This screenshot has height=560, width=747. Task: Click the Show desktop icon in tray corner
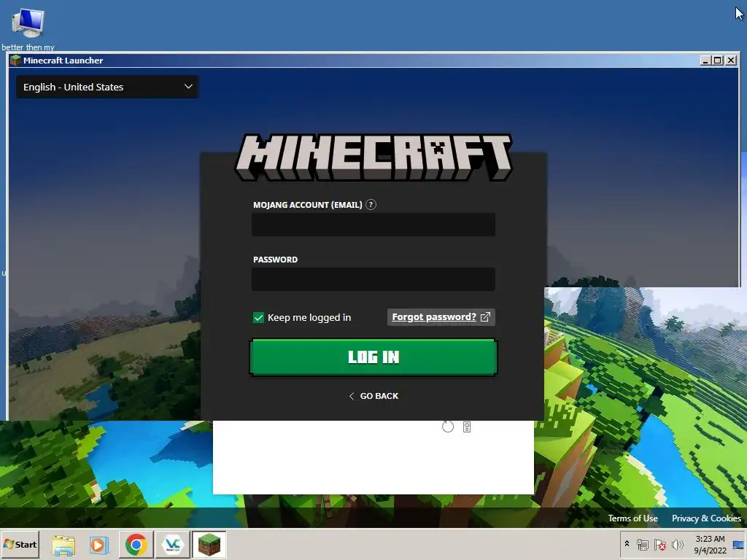pyautogui.click(x=739, y=544)
